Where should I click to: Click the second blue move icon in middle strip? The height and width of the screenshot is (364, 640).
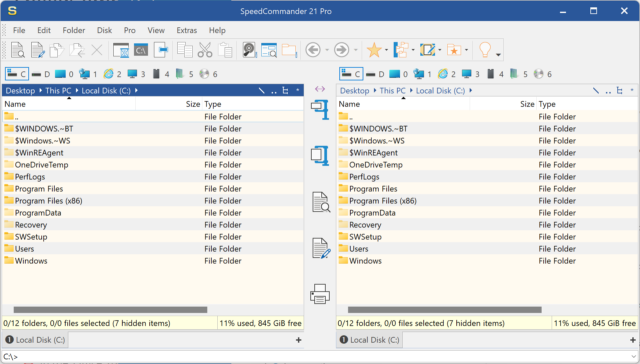[320, 155]
